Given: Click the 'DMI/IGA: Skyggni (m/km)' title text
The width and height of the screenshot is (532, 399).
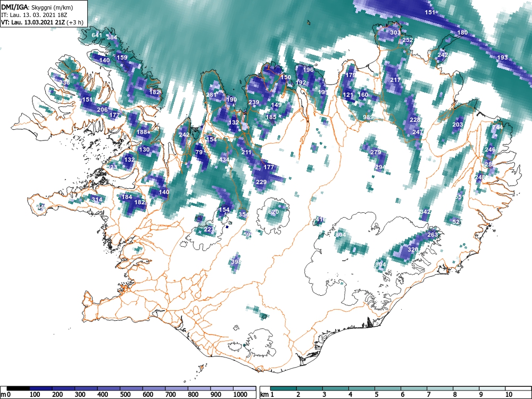Looking at the screenshot, I should (37, 7).
